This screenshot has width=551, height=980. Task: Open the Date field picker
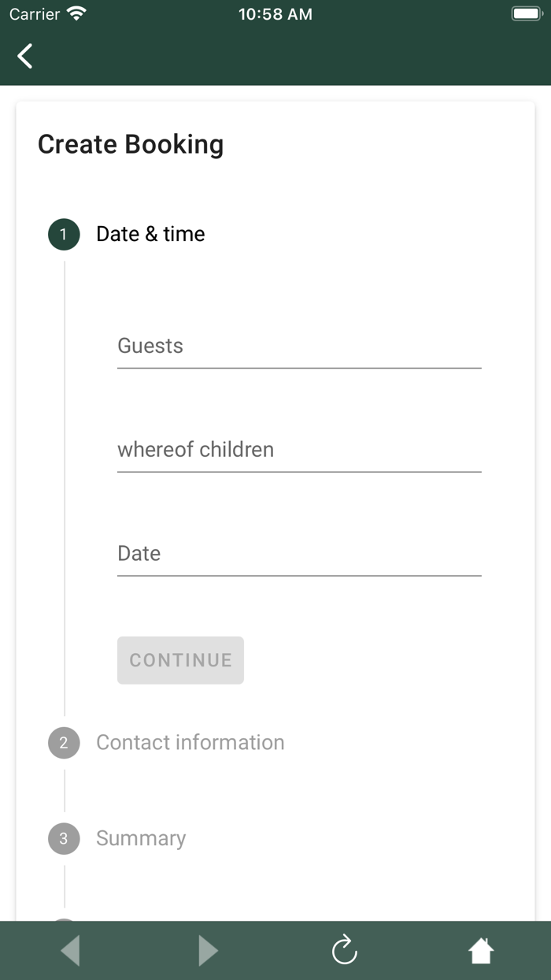pos(299,555)
